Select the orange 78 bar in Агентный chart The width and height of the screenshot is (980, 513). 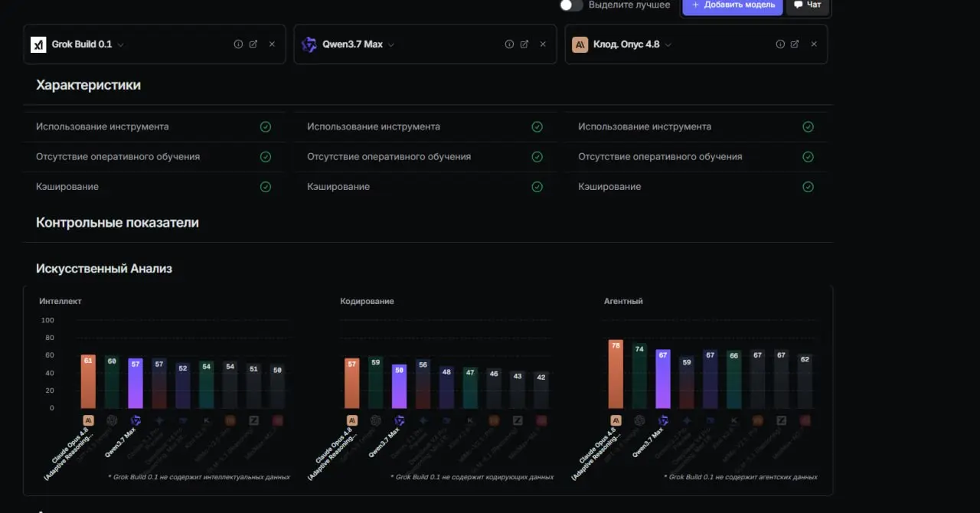pyautogui.click(x=616, y=374)
